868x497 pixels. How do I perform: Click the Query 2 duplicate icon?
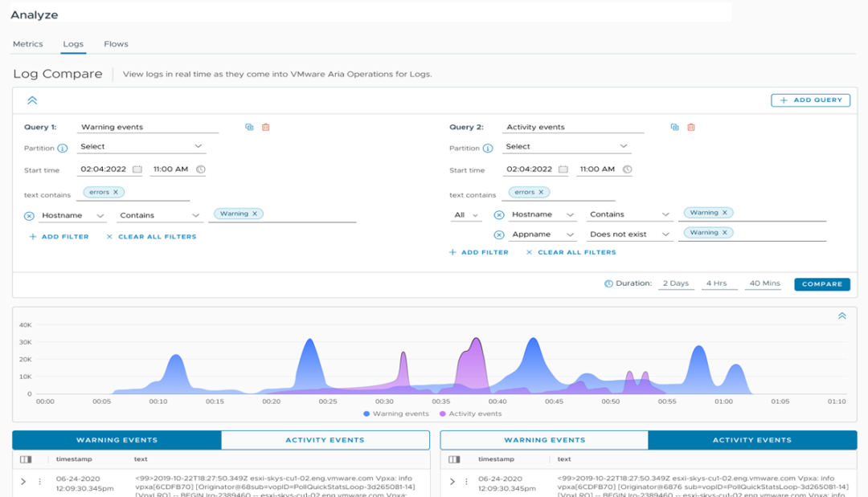[674, 127]
